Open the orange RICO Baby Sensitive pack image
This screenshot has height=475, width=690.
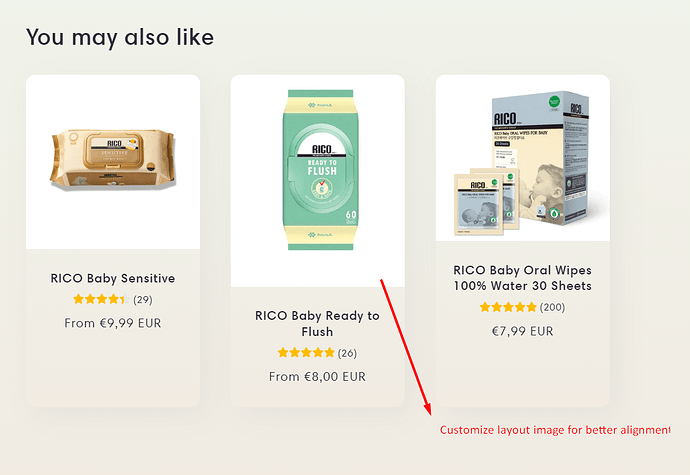pos(112,160)
